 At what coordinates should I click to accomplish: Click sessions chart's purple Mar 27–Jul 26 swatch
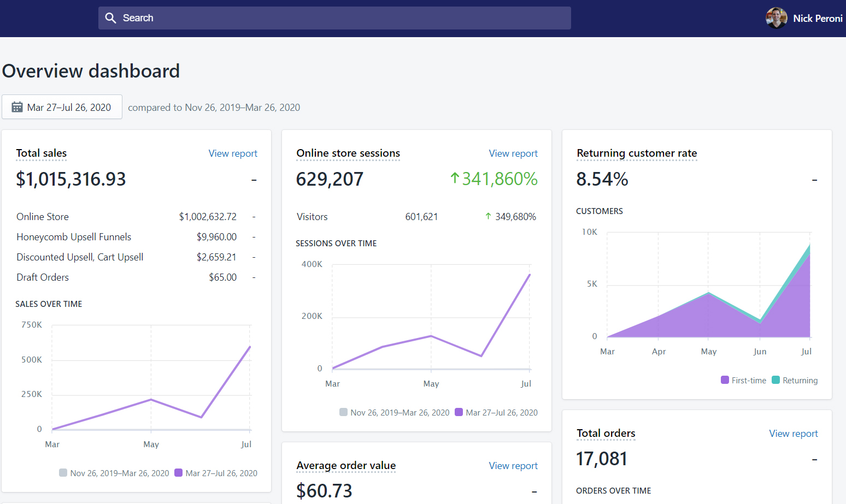(459, 412)
